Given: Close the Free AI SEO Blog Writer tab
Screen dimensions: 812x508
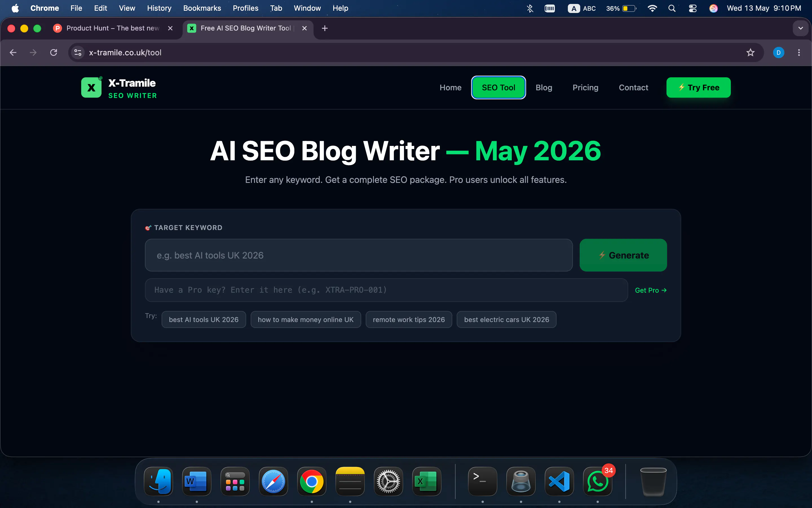Looking at the screenshot, I should (304, 28).
